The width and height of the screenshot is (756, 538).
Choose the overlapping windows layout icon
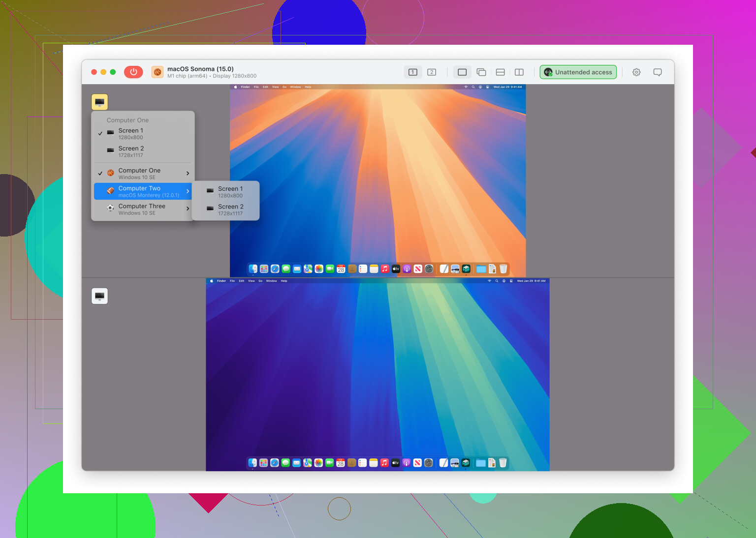[481, 72]
